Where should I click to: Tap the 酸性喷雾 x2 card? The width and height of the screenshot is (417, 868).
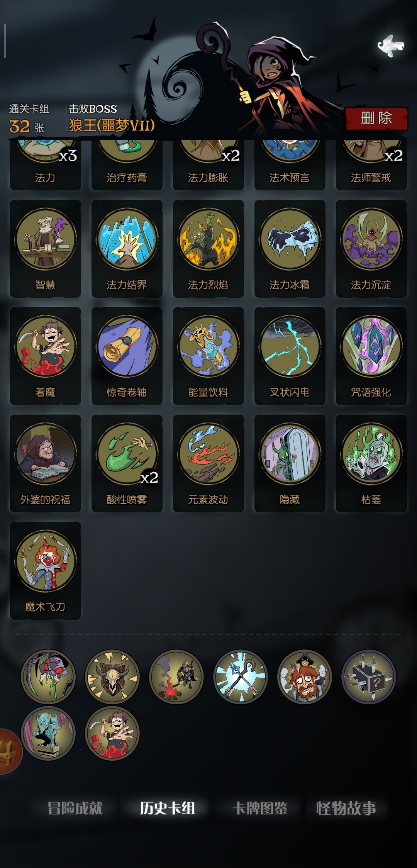127,463
